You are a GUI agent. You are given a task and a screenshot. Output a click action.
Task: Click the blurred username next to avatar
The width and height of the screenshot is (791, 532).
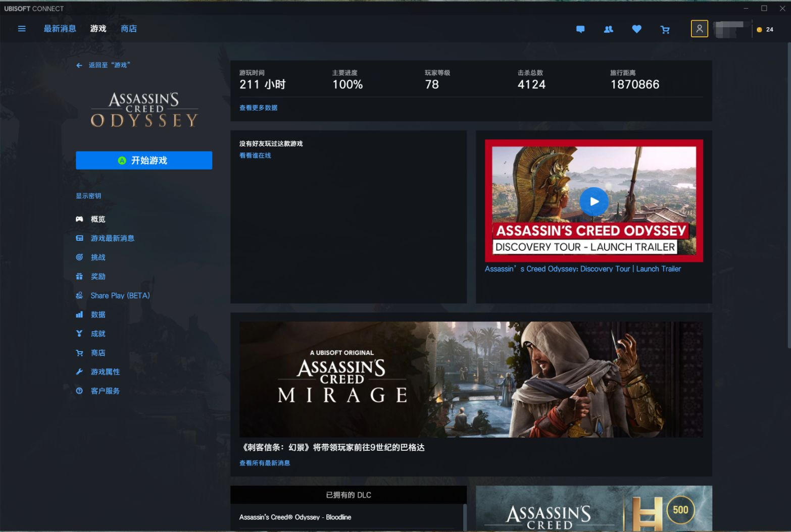(729, 29)
